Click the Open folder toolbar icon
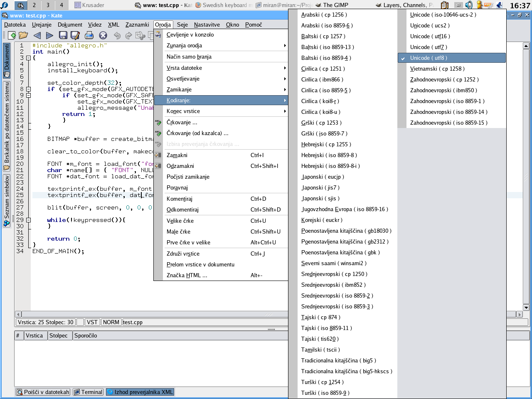 tap(23, 36)
